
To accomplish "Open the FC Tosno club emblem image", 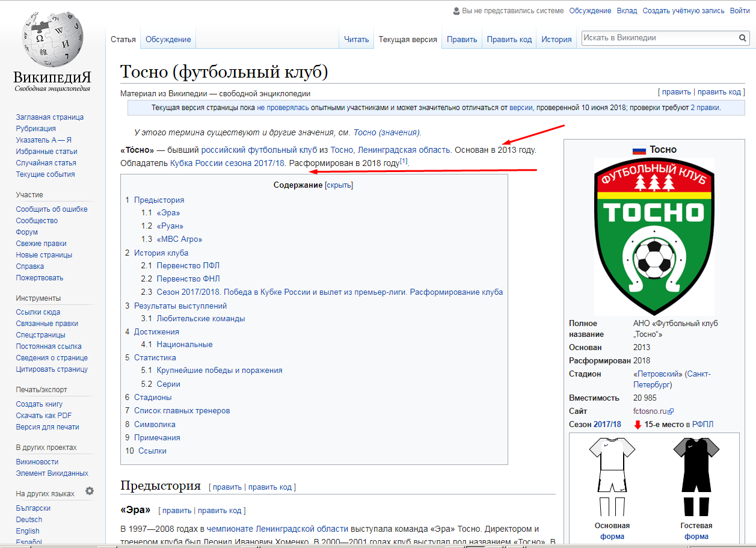I will (654, 235).
